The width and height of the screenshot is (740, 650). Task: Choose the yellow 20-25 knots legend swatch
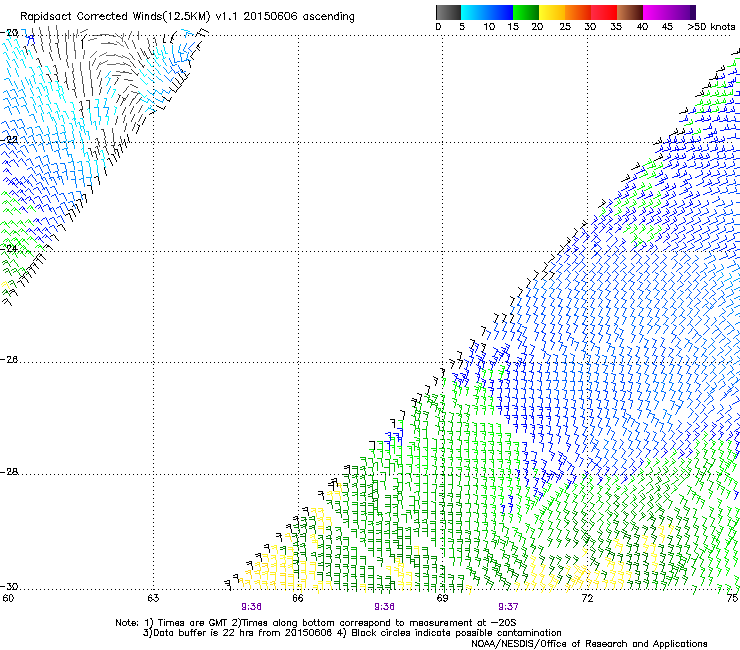point(552,12)
